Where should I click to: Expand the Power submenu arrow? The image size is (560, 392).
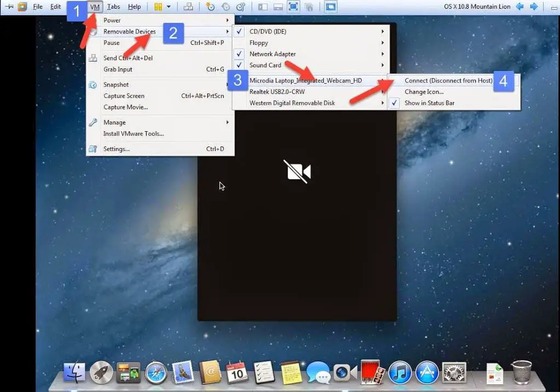227,20
